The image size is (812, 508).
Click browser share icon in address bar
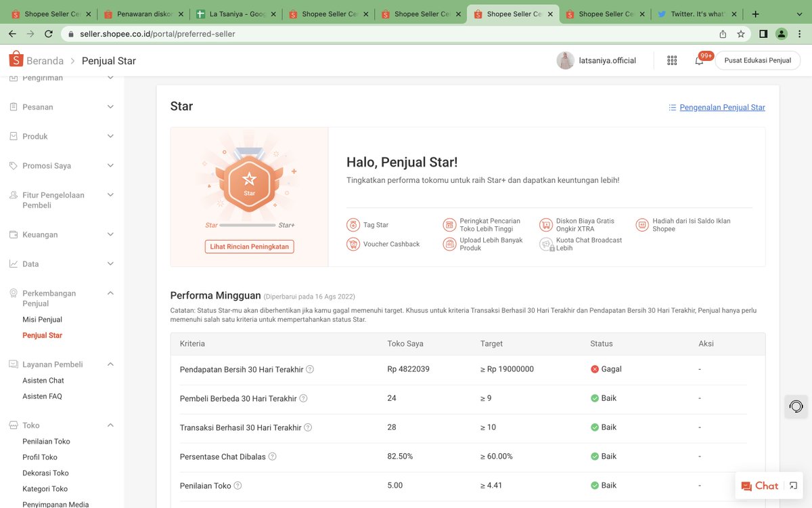723,34
